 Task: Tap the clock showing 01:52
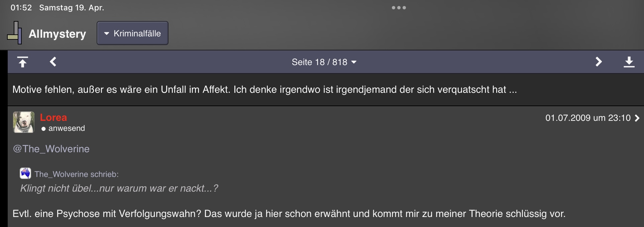click(21, 8)
